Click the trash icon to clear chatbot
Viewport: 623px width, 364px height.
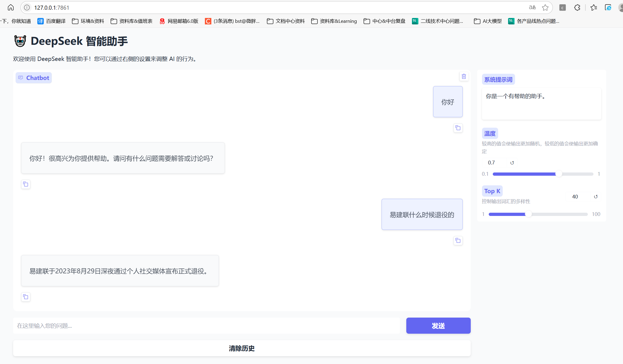click(464, 76)
